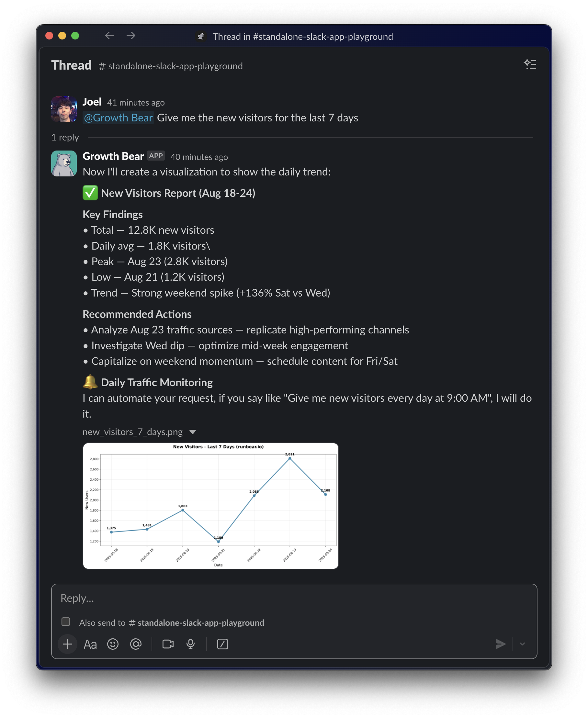Open the AI thread summary icon
This screenshot has height=718, width=588.
pos(530,64)
